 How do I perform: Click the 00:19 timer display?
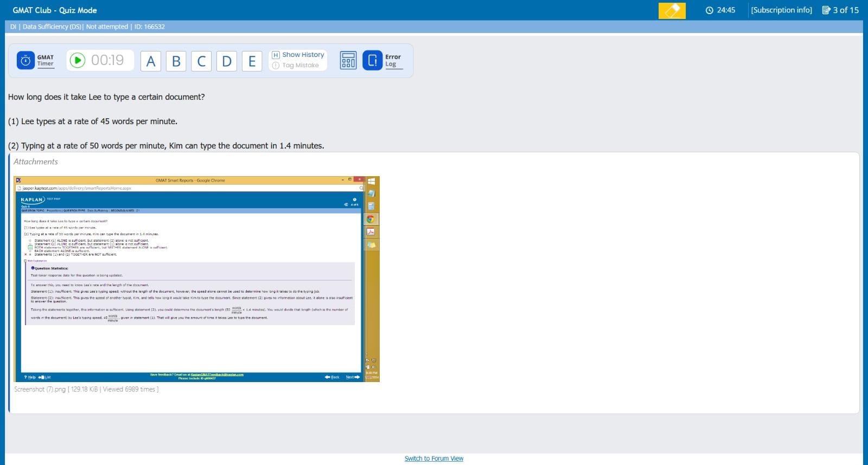tap(107, 60)
